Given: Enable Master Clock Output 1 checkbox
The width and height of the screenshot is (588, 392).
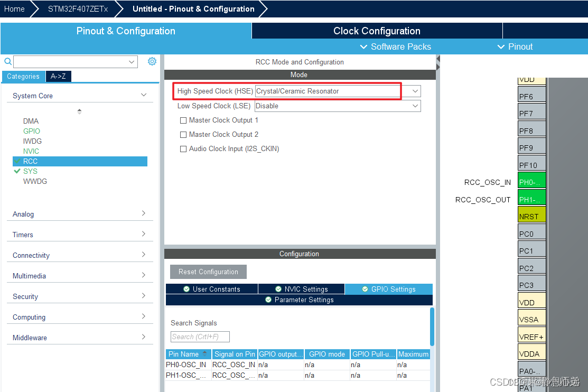Looking at the screenshot, I should tap(183, 120).
